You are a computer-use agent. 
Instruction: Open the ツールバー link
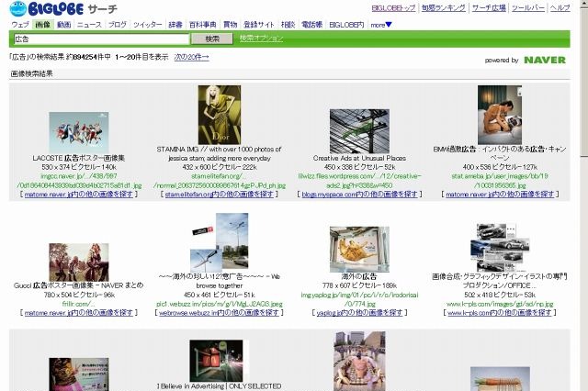tap(528, 8)
